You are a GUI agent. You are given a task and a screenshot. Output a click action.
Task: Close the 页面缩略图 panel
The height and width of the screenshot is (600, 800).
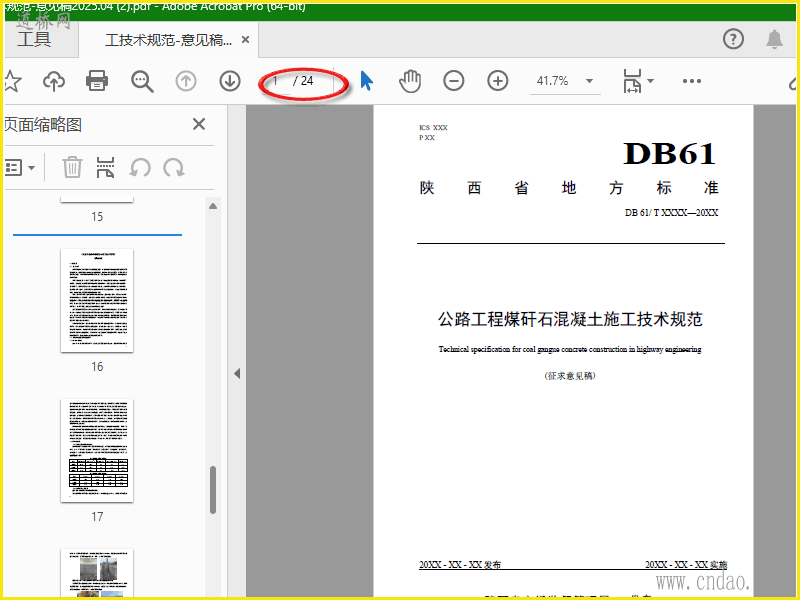pyautogui.click(x=199, y=124)
